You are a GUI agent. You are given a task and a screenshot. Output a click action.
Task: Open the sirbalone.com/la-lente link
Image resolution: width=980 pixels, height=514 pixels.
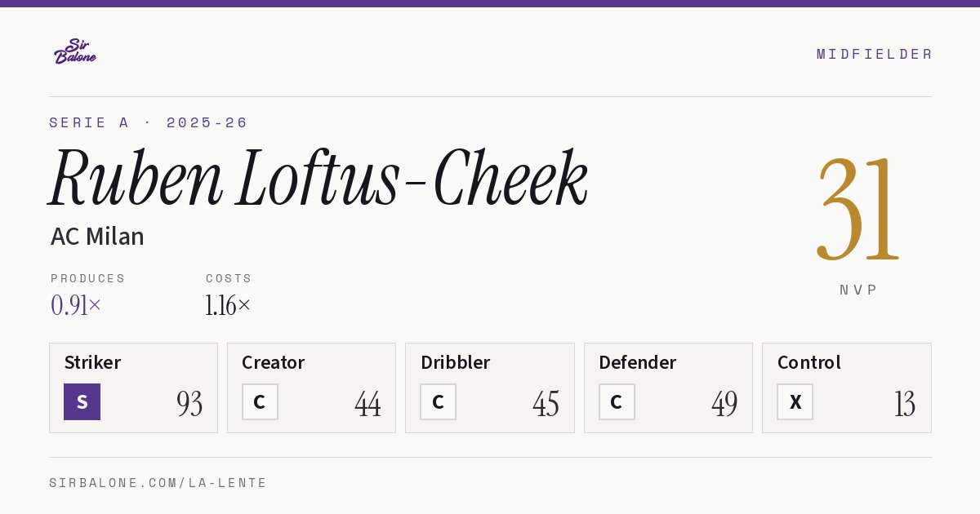[158, 483]
